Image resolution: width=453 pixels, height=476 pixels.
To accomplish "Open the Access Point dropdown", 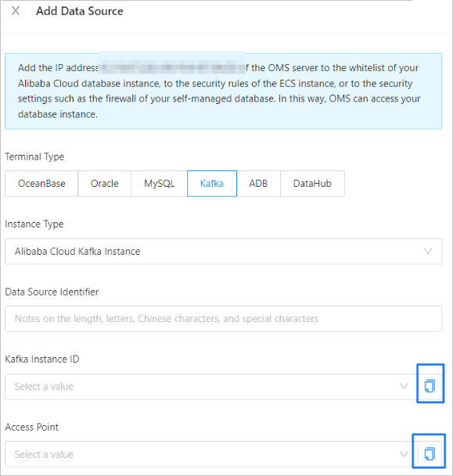I will (211, 454).
